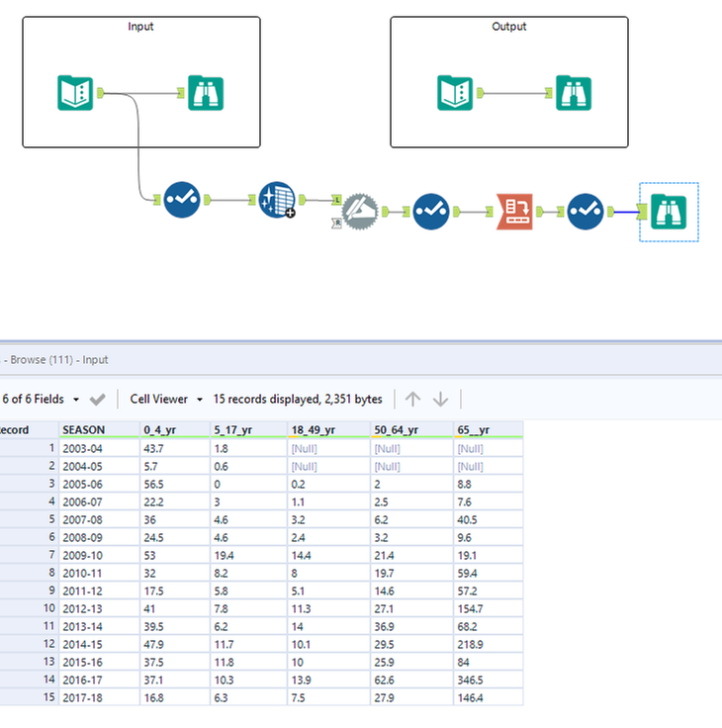Select the Dynamic Rename tool

(360, 212)
